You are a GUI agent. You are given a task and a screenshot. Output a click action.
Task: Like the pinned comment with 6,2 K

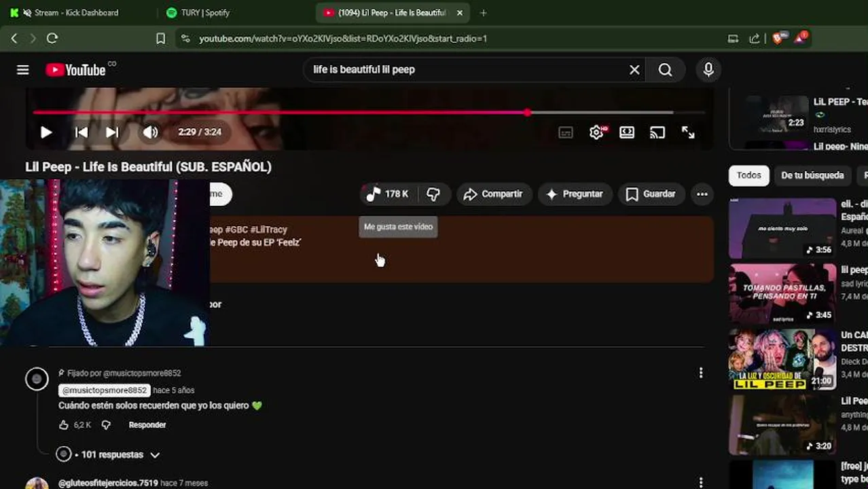pyautogui.click(x=64, y=425)
